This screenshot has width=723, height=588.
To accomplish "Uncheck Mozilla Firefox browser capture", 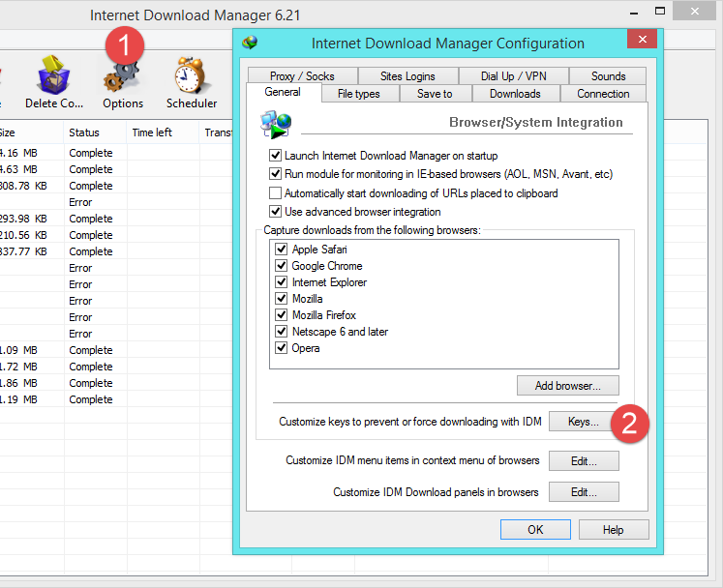I will point(282,314).
